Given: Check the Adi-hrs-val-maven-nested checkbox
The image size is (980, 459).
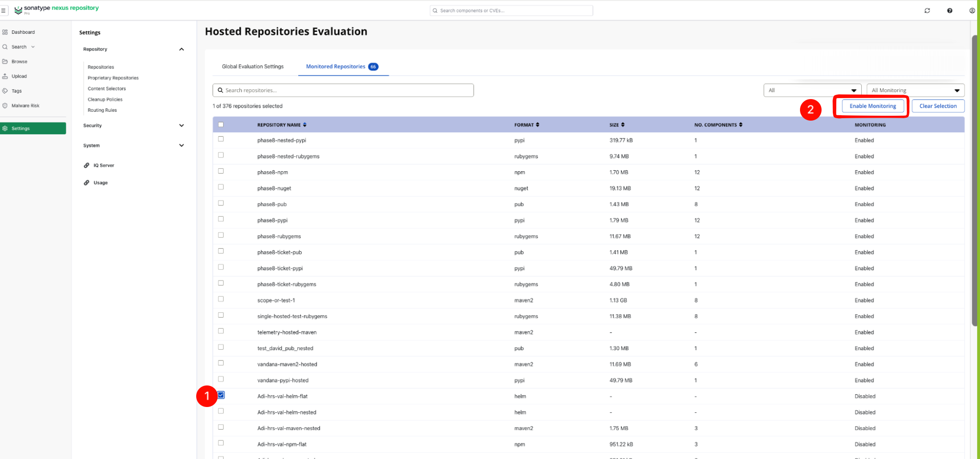Looking at the screenshot, I should (x=221, y=427).
